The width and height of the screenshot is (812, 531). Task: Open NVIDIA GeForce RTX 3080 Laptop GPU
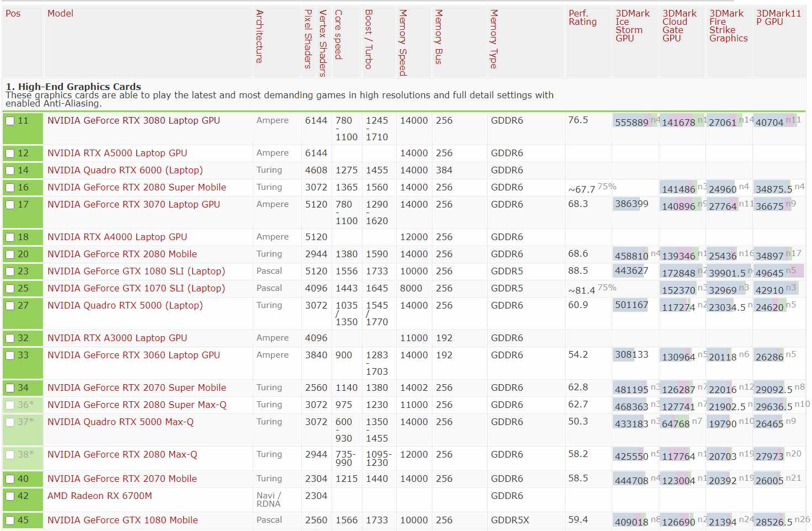click(133, 120)
